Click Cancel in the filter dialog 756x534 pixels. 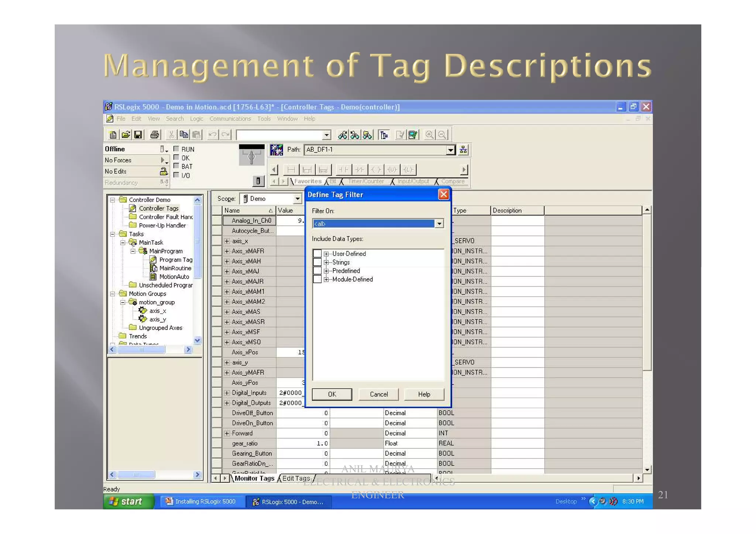point(379,394)
